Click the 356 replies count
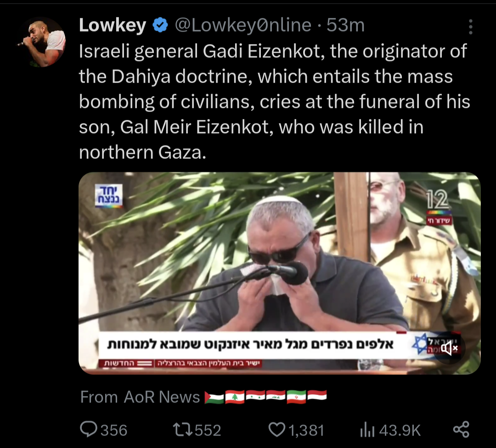This screenshot has width=496, height=448. 114,430
